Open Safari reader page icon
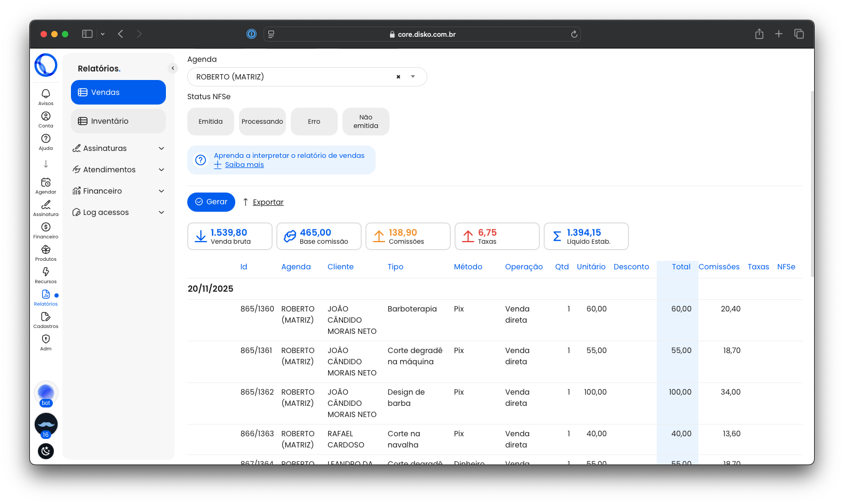The height and width of the screenshot is (504, 844). [271, 34]
